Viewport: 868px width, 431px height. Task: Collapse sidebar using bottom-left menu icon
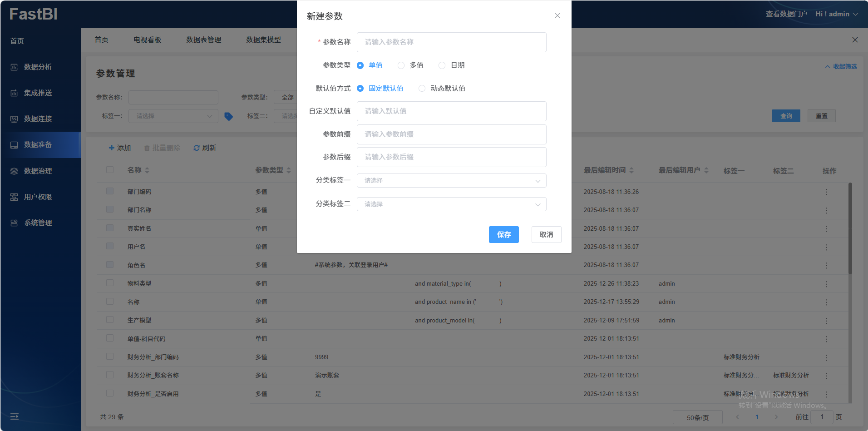point(15,416)
